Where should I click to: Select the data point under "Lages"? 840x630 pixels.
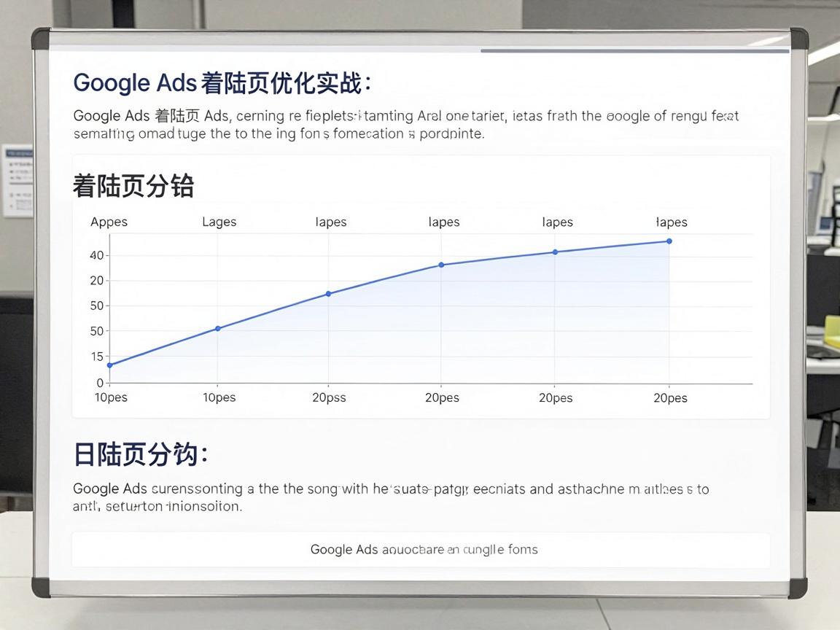click(217, 328)
